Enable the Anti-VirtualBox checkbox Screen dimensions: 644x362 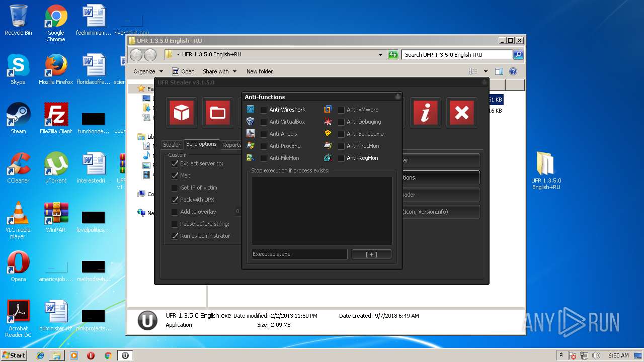[264, 122]
